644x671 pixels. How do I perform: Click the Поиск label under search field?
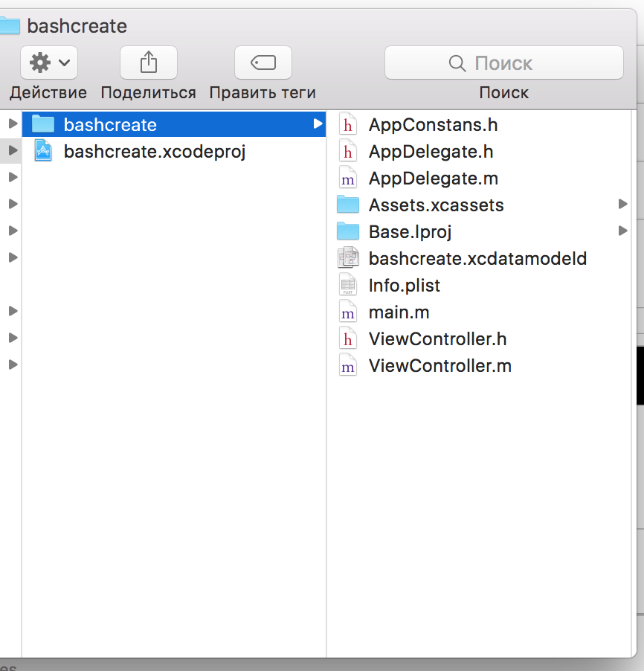pos(503,92)
